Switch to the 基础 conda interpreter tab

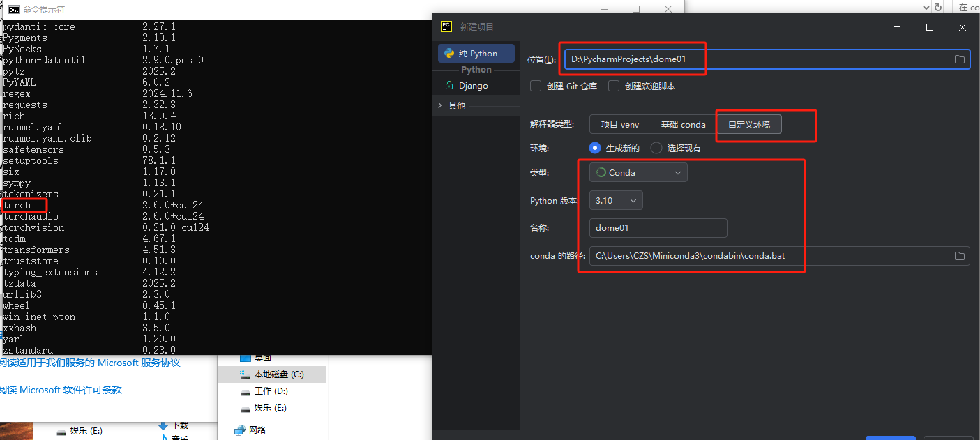point(683,124)
